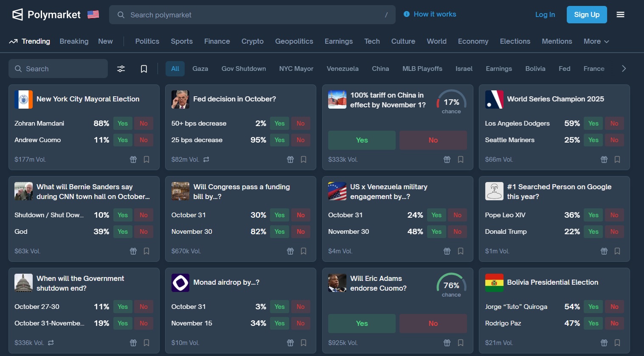Focus the markets Search filter box
Image resolution: width=644 pixels, height=356 pixels.
58,69
